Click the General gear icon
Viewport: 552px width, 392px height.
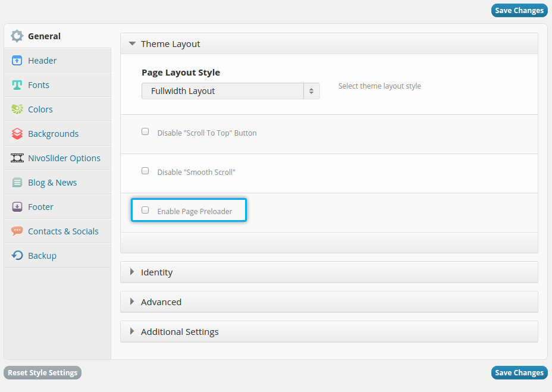pos(17,36)
